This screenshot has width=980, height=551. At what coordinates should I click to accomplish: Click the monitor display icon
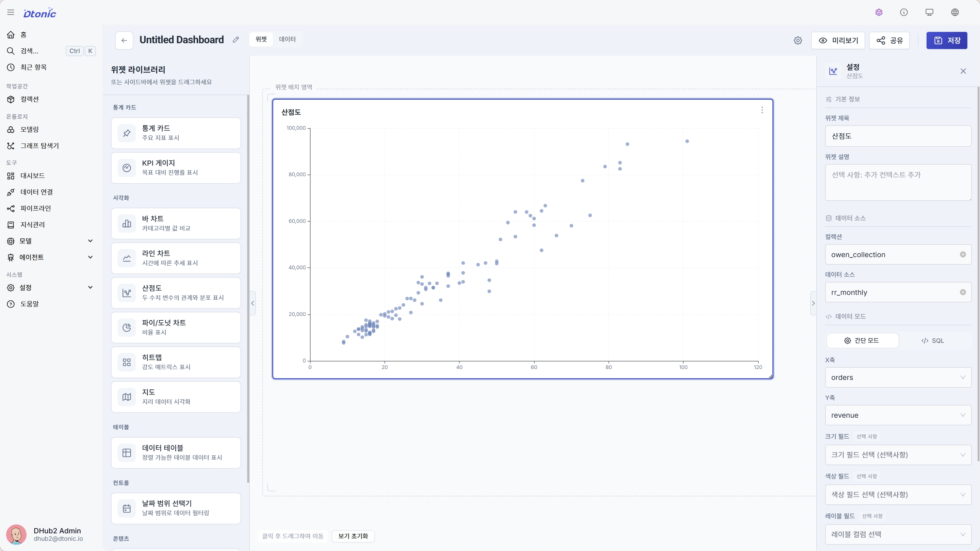point(929,13)
